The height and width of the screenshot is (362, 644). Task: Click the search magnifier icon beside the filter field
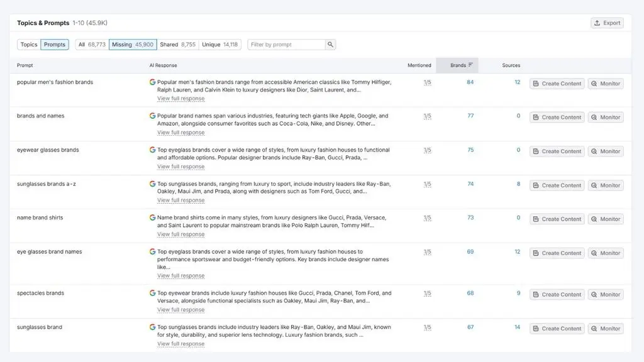pyautogui.click(x=330, y=45)
